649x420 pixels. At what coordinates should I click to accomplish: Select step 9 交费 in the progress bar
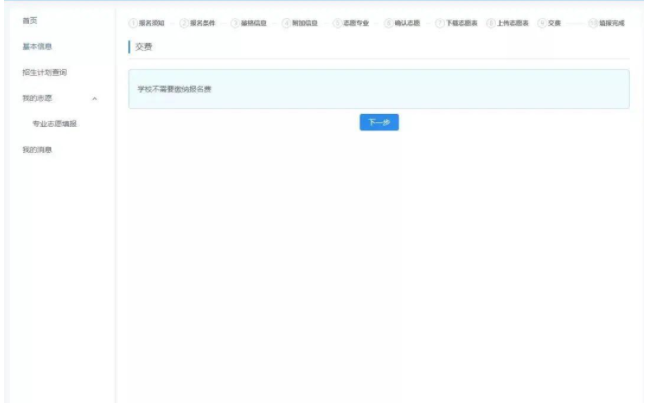click(x=549, y=23)
